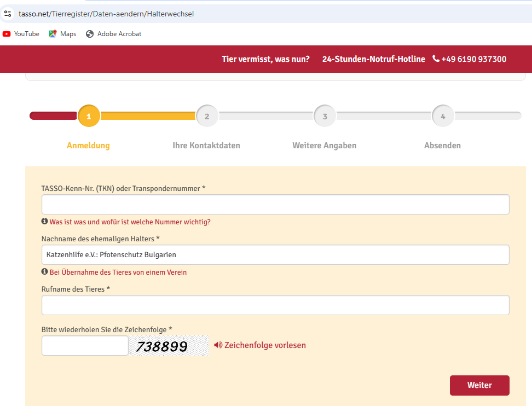Click the speaker icon to hear captcha

click(218, 345)
